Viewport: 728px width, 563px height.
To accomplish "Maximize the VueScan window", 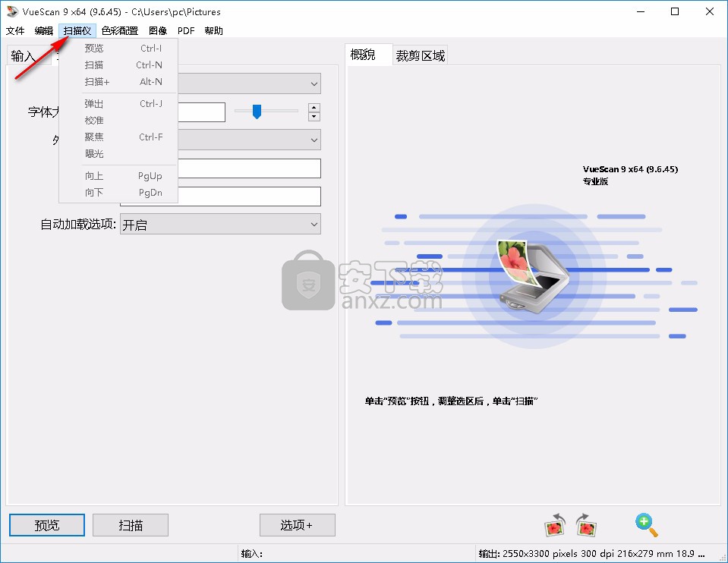I will point(675,11).
